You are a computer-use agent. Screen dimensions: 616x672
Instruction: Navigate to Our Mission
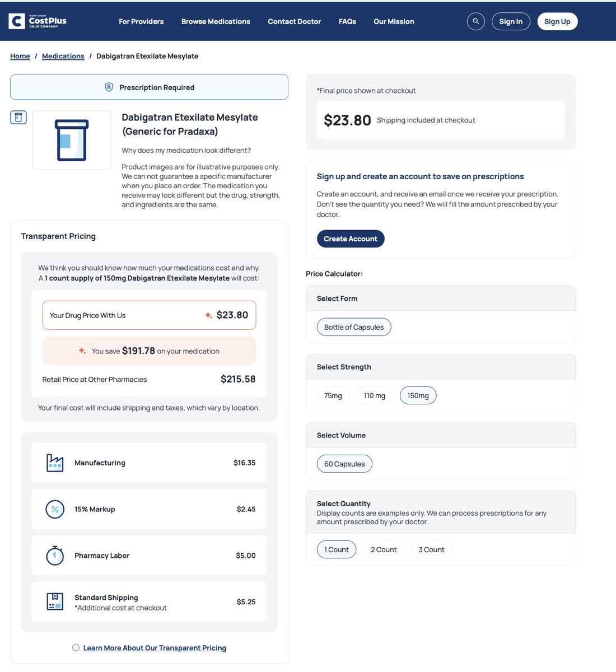[394, 21]
